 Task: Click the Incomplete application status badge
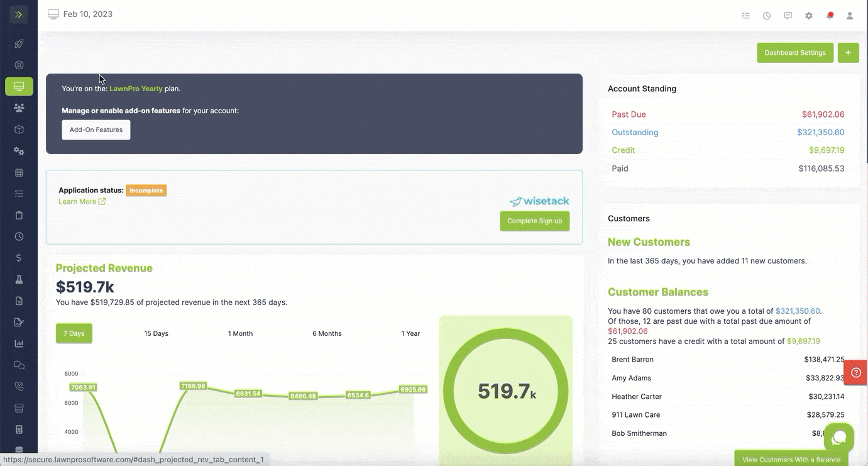point(146,191)
